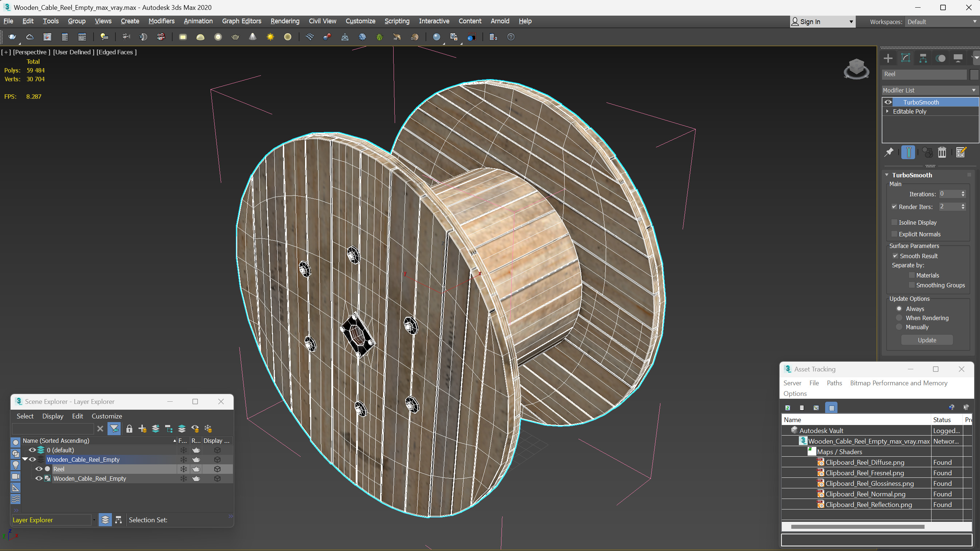This screenshot has height=551, width=980.
Task: Open Display menu in Scene Explorer
Action: coord(52,416)
